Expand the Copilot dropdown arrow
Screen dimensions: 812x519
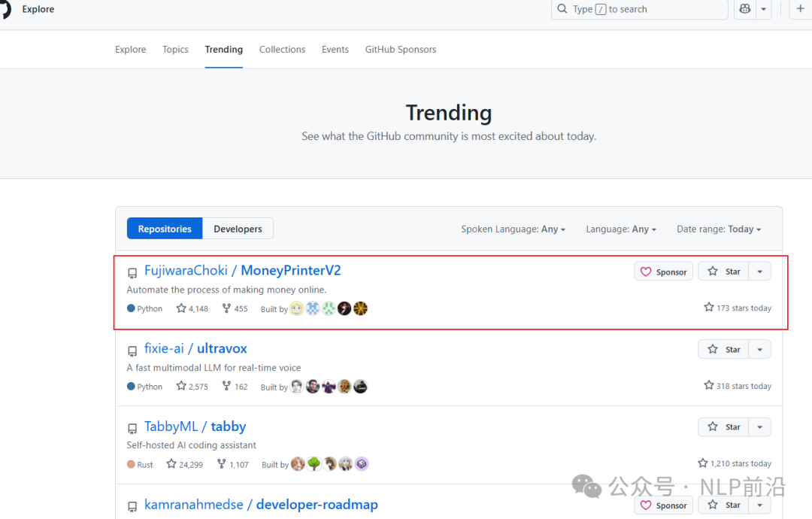(x=763, y=9)
